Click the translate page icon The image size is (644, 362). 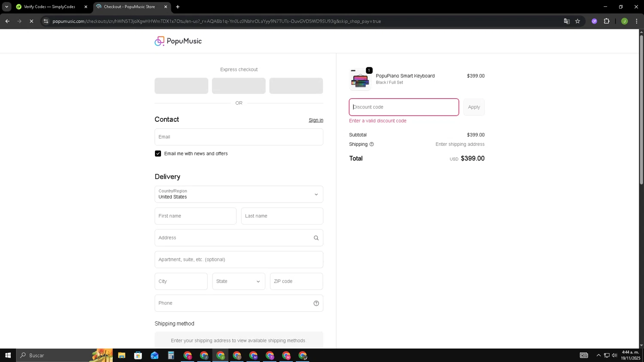point(567,21)
